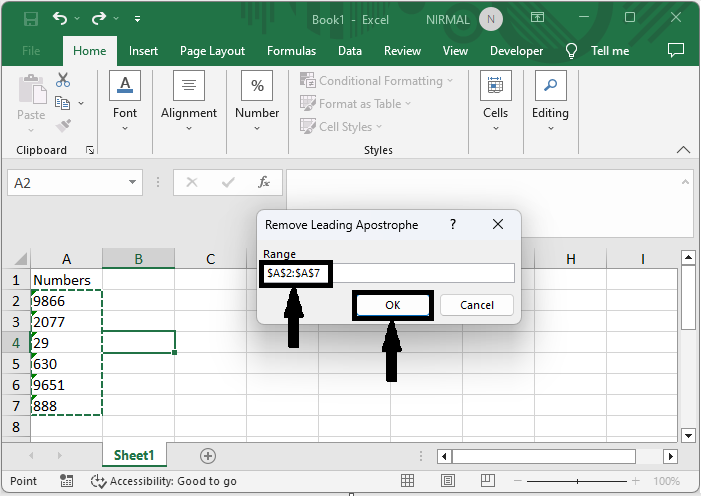Open Cell Styles gallery
This screenshot has width=701, height=496.
pyautogui.click(x=341, y=127)
